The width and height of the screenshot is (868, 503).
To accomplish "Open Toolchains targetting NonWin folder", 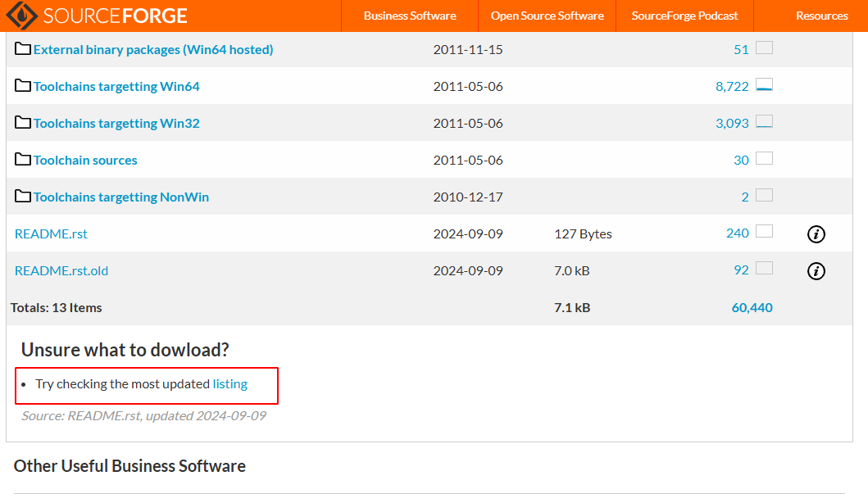I will pyautogui.click(x=120, y=197).
